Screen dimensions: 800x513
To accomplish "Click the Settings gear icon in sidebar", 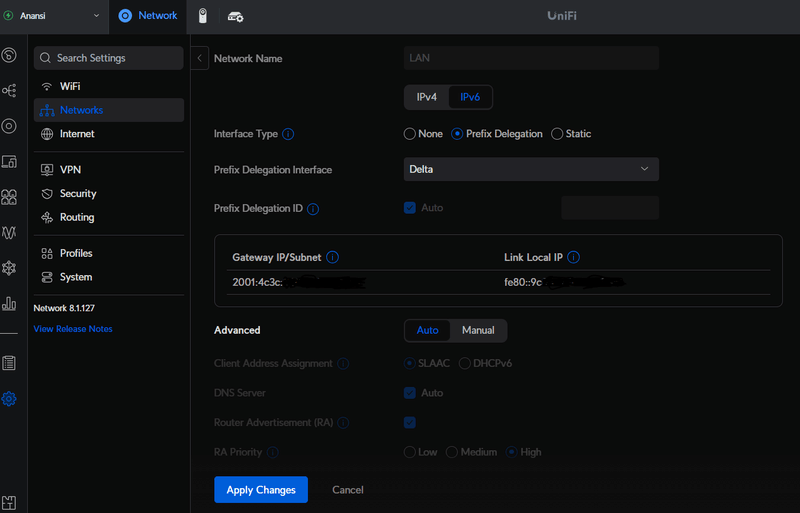I will pos(9,399).
